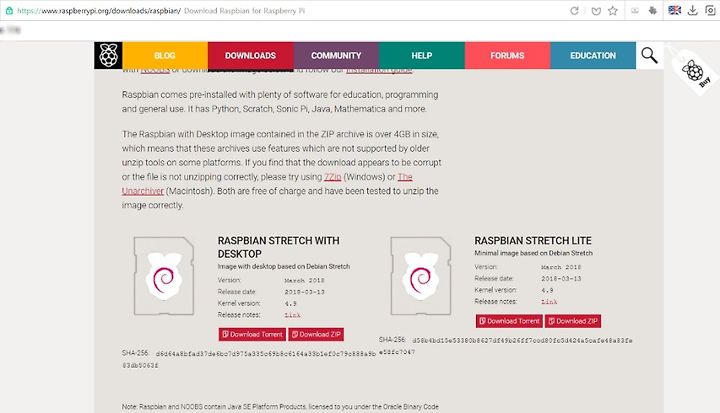
Task: Click the SHA-256 label under Lite version
Action: pyautogui.click(x=392, y=339)
